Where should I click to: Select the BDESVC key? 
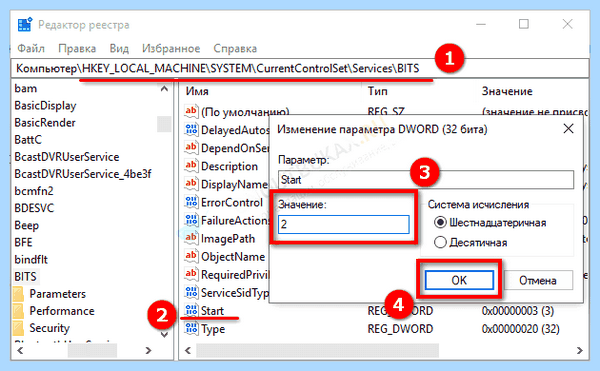34,208
